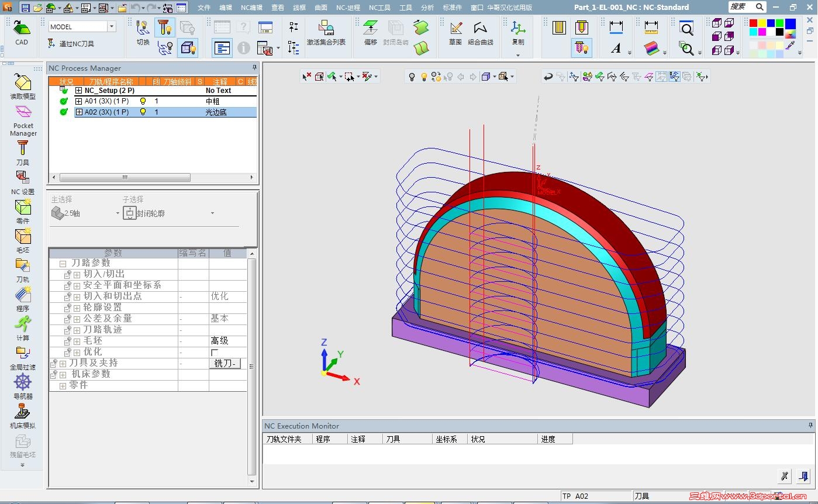Switch to the CAD environment
The width and height of the screenshot is (818, 504).
tap(22, 32)
